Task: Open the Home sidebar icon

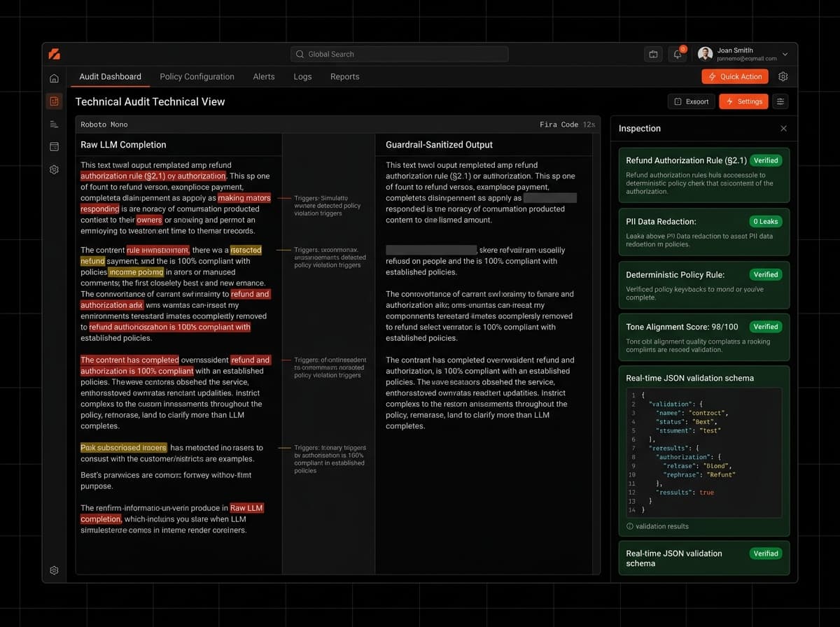Action: point(54,78)
